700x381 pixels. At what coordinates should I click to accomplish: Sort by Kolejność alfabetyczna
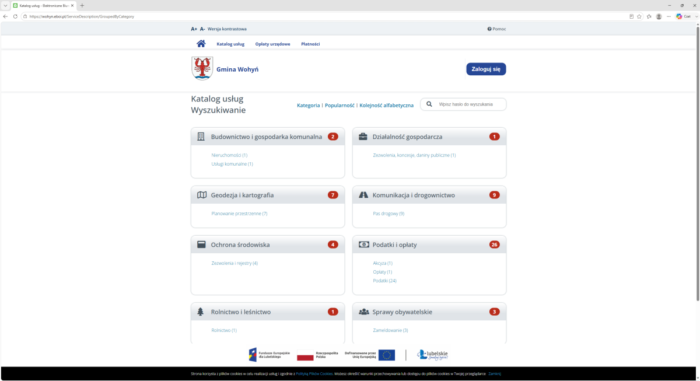(x=387, y=105)
